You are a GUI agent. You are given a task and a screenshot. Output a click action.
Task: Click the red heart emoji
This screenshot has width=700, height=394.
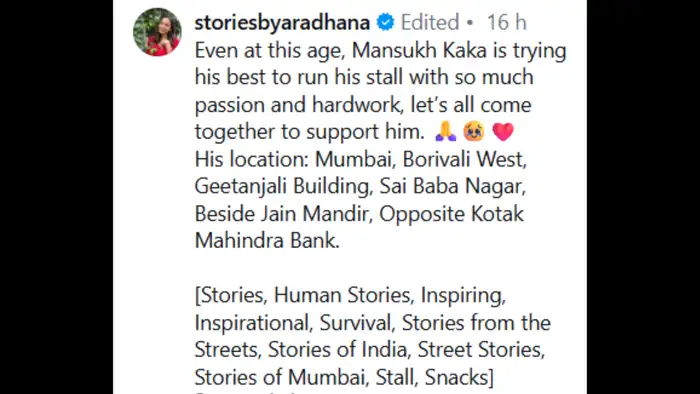click(503, 132)
